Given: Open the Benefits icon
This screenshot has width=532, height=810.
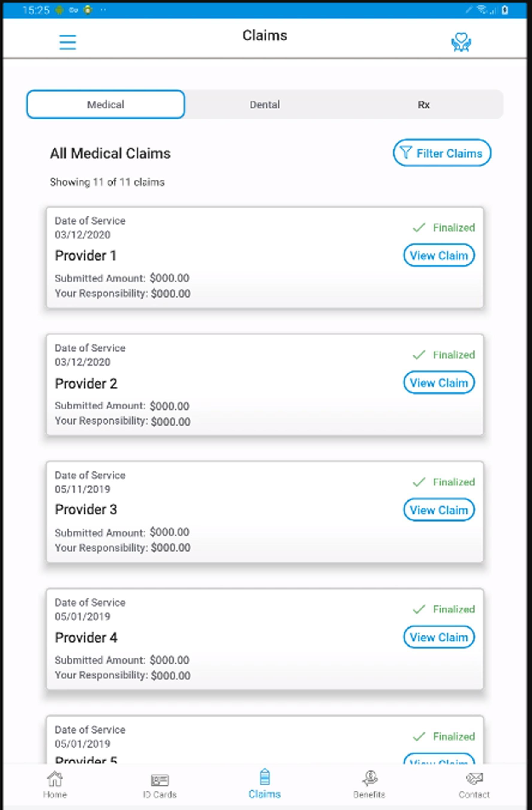Looking at the screenshot, I should tap(370, 778).
